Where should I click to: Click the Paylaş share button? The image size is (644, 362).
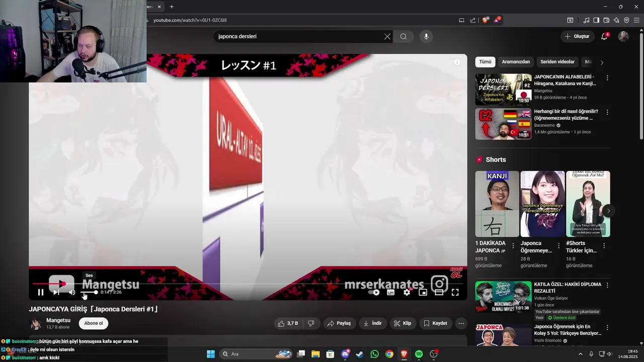pyautogui.click(x=339, y=323)
